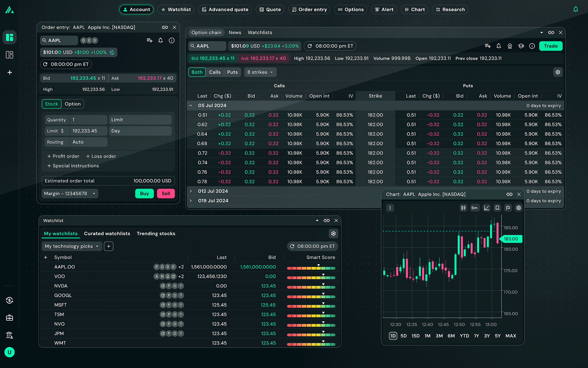Click the bank icon in left sidebar
588x368 pixels.
[9, 335]
